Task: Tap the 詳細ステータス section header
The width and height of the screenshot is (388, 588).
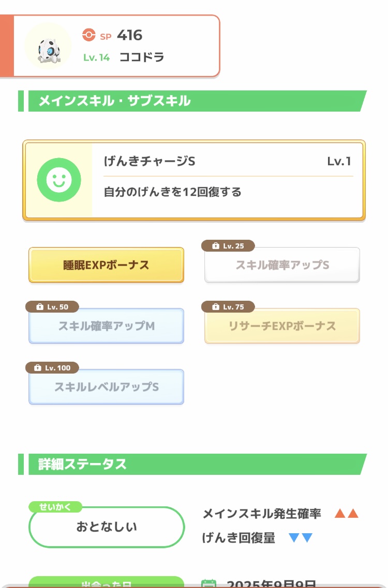Action: (194, 464)
